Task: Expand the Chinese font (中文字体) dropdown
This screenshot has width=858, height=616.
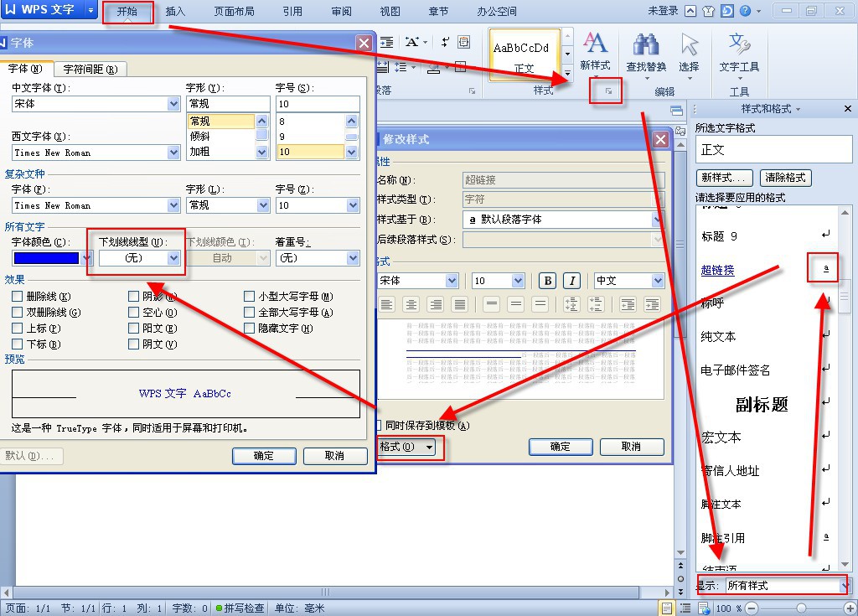Action: (173, 103)
